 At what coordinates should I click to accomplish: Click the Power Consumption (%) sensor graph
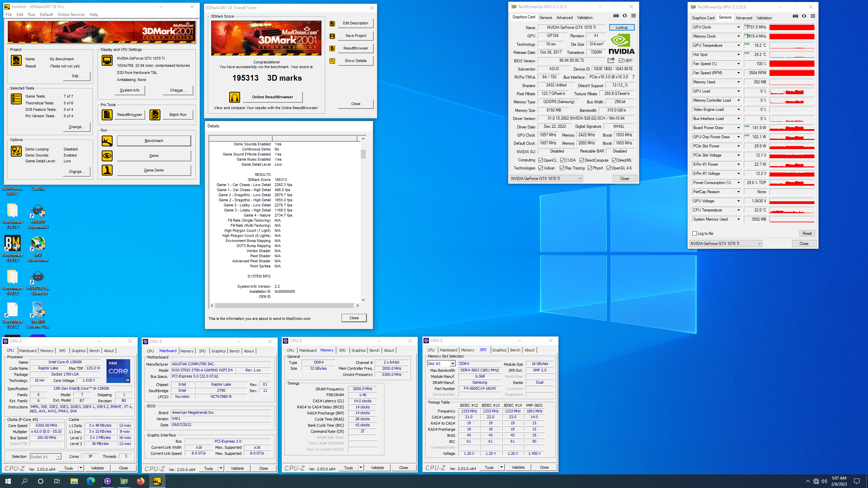[x=792, y=183]
